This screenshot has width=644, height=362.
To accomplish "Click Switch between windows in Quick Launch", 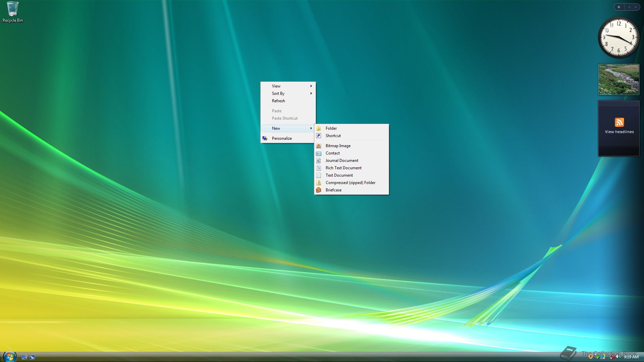I will pos(32,357).
